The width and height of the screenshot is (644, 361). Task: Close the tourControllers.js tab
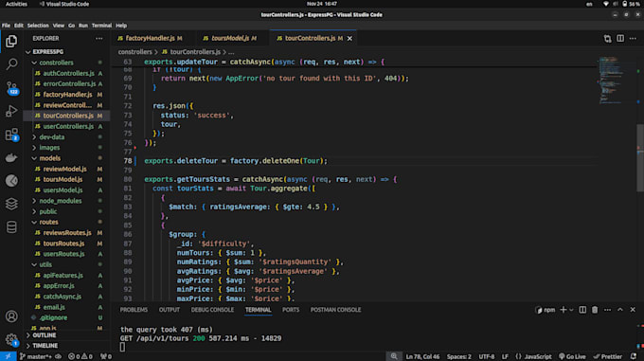coord(349,39)
